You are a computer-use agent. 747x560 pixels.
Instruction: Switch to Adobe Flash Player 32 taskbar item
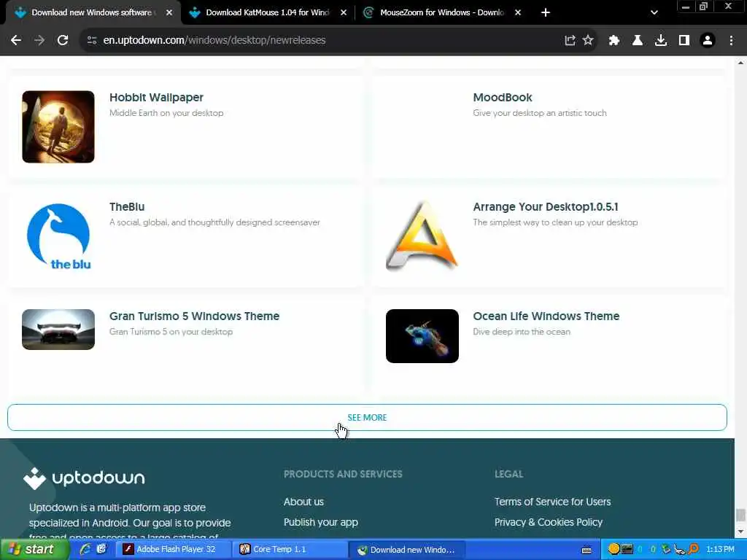[x=175, y=550]
